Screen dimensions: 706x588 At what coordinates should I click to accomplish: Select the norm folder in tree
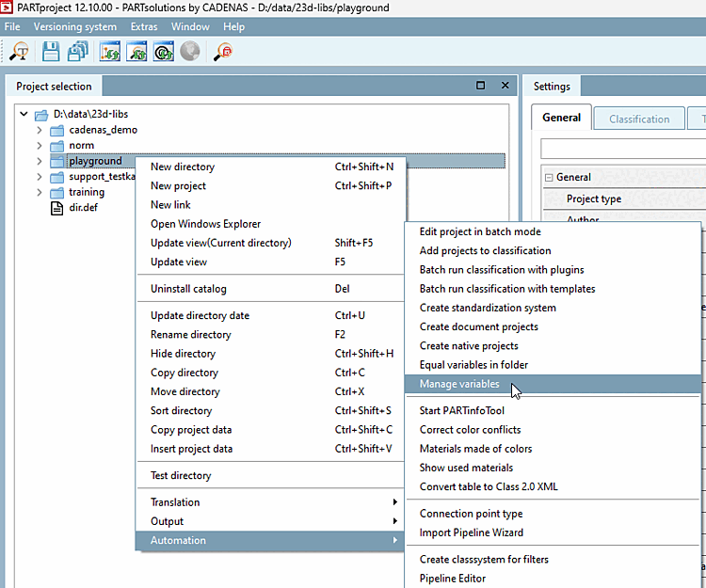(x=81, y=146)
